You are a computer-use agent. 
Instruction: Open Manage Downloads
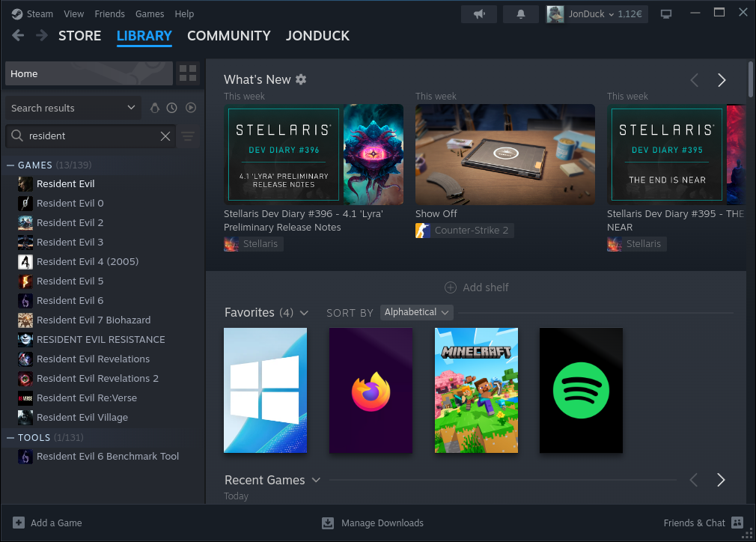(373, 523)
